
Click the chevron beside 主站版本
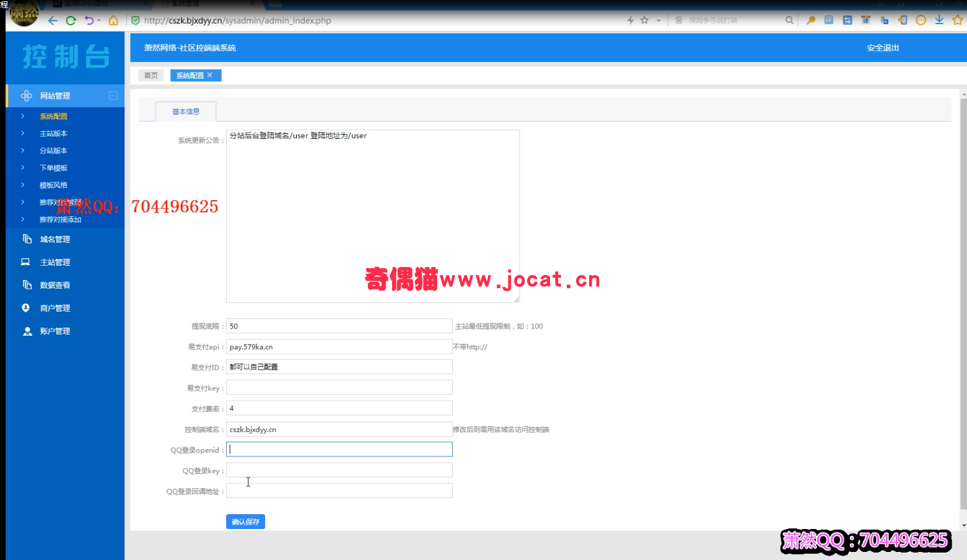(23, 133)
